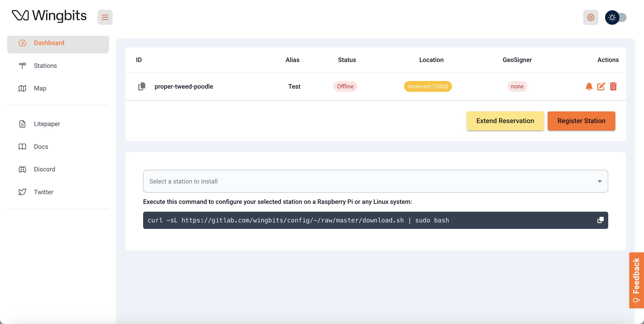
Task: Open the Feedback side tab
Action: [x=636, y=280]
